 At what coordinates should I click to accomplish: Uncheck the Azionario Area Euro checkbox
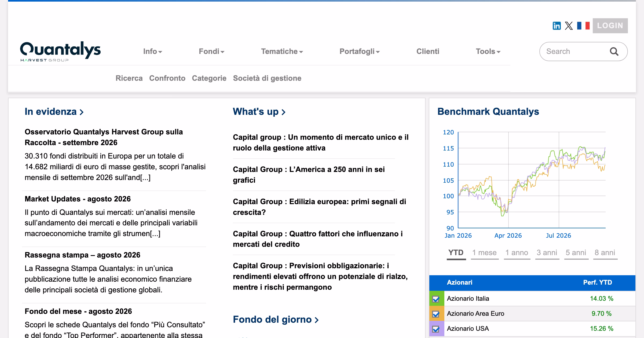436,314
